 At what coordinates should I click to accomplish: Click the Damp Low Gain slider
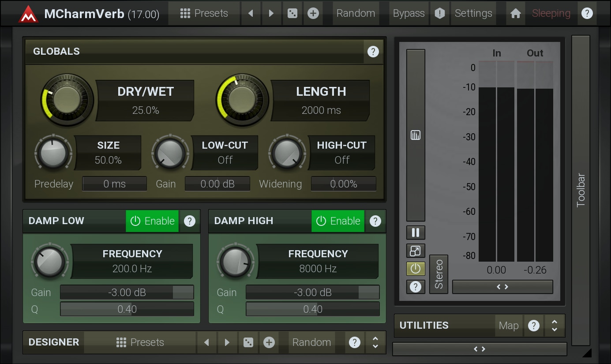[x=127, y=292]
